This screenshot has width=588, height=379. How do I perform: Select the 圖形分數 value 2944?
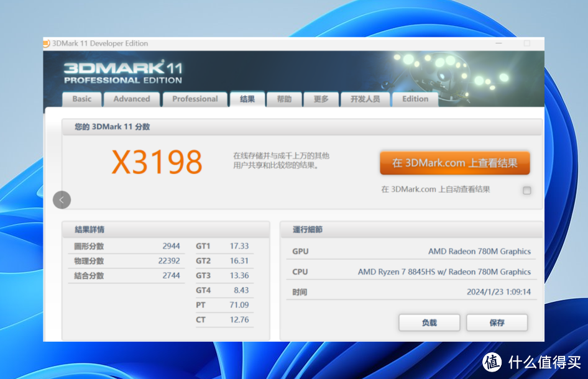tap(172, 246)
